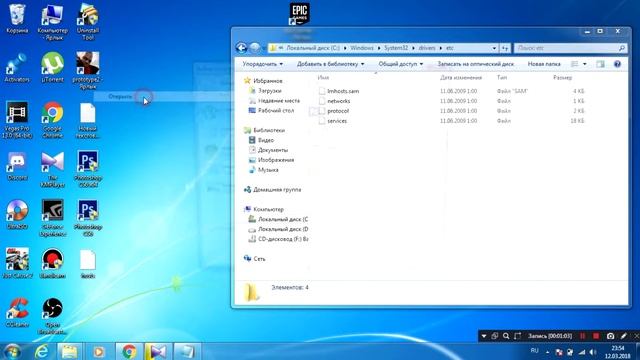Select Local Disk C in sidebar

coord(282,219)
